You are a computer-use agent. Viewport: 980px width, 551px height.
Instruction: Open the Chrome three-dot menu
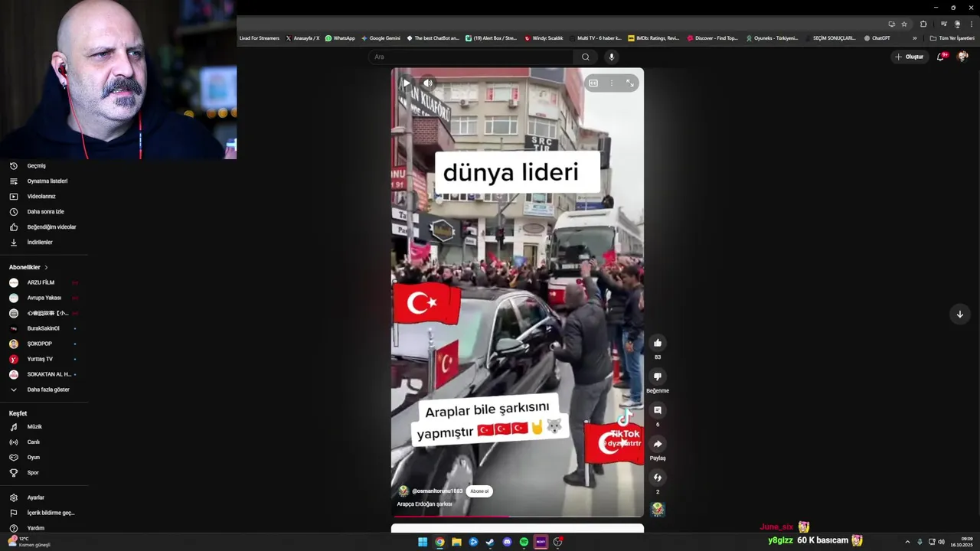[971, 24]
